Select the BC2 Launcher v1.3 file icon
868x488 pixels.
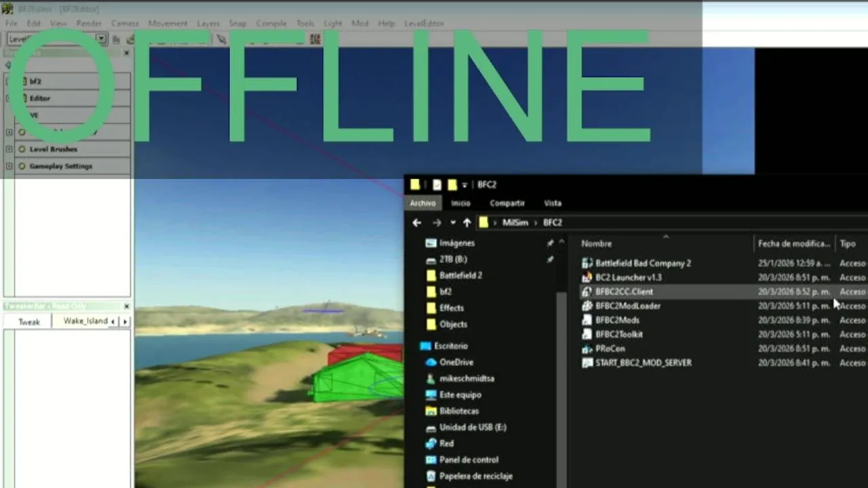(x=587, y=277)
